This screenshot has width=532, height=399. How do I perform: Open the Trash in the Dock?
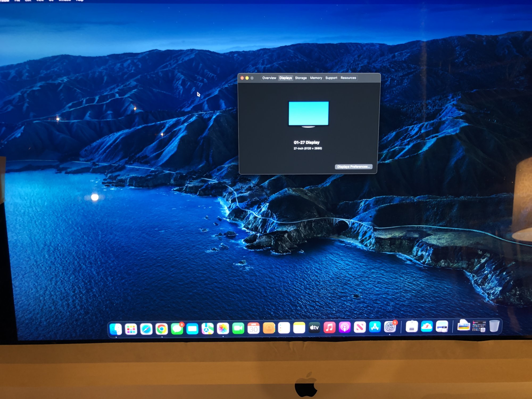[x=494, y=326]
